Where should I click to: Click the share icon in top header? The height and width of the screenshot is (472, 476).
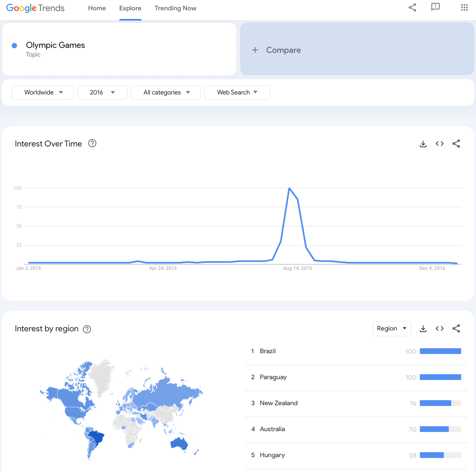click(x=412, y=7)
